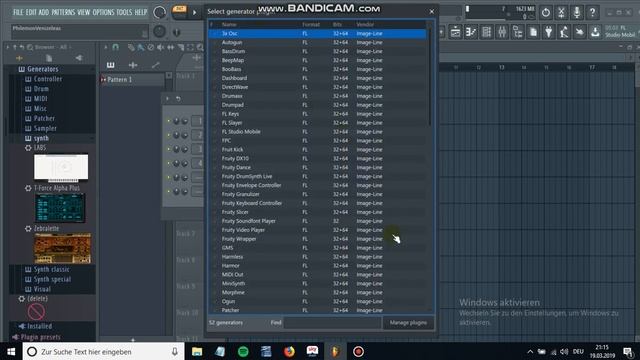Toggle favorite checkbox for Autogun row

[214, 42]
